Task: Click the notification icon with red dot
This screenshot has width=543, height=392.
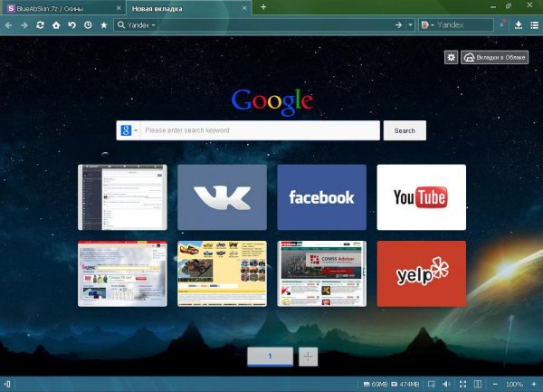Action: [x=503, y=24]
